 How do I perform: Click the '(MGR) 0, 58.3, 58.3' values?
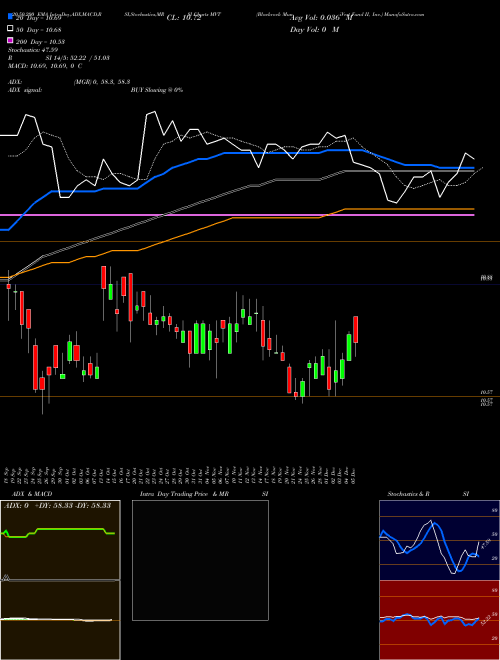(x=102, y=82)
